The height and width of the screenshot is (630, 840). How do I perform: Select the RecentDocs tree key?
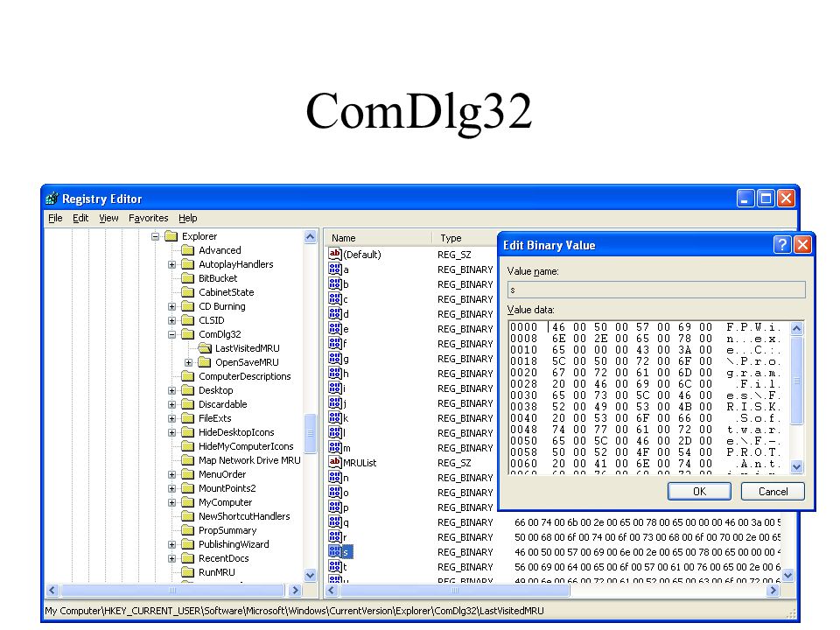pos(223,558)
